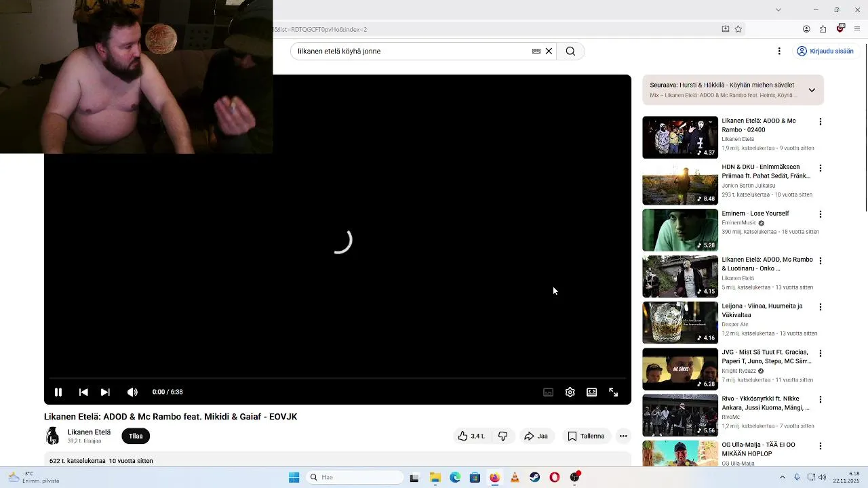Open options for JVG Mist Sä Tuut video
The image size is (868, 488).
pyautogui.click(x=821, y=353)
